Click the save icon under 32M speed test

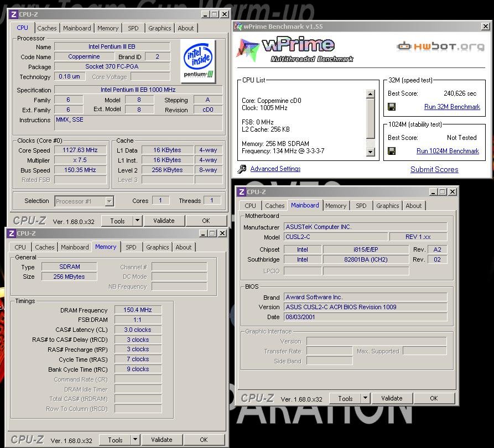click(x=392, y=107)
